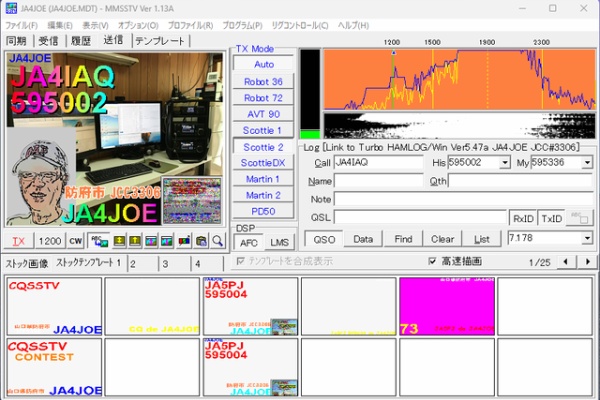Start transmitting with the red TX button

pyautogui.click(x=19, y=241)
